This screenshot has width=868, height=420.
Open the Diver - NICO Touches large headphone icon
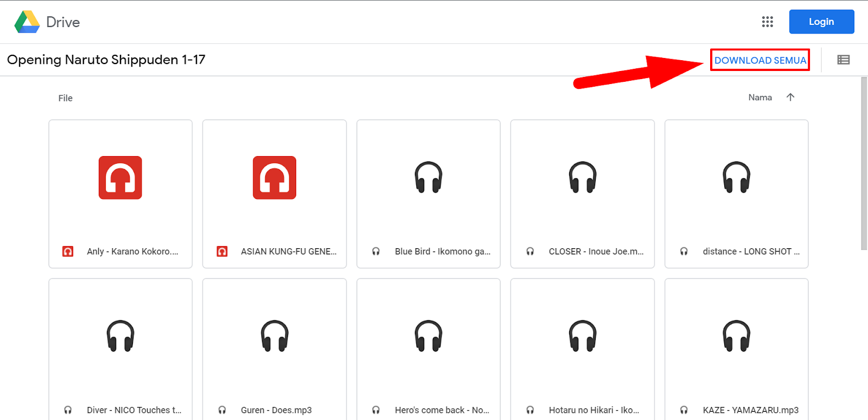(120, 336)
